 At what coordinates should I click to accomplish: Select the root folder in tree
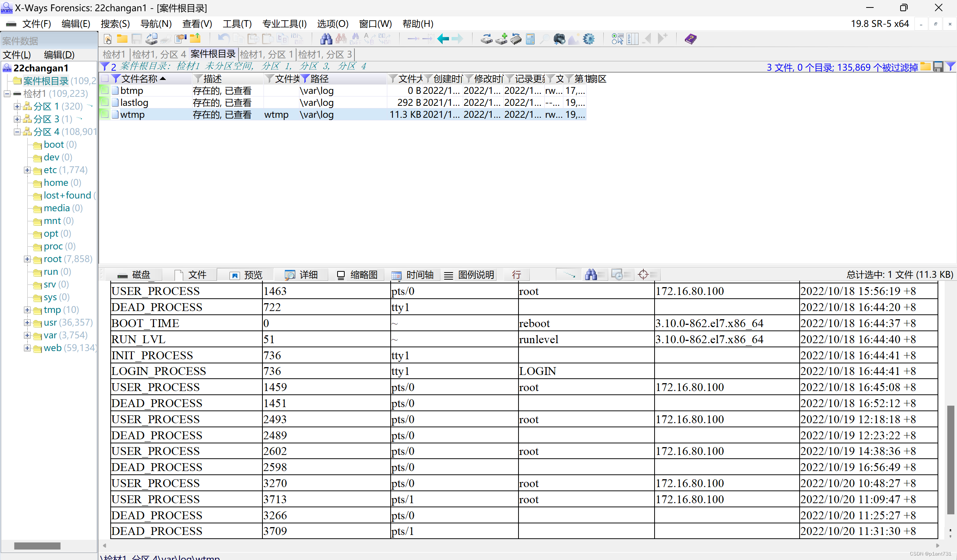(52, 259)
